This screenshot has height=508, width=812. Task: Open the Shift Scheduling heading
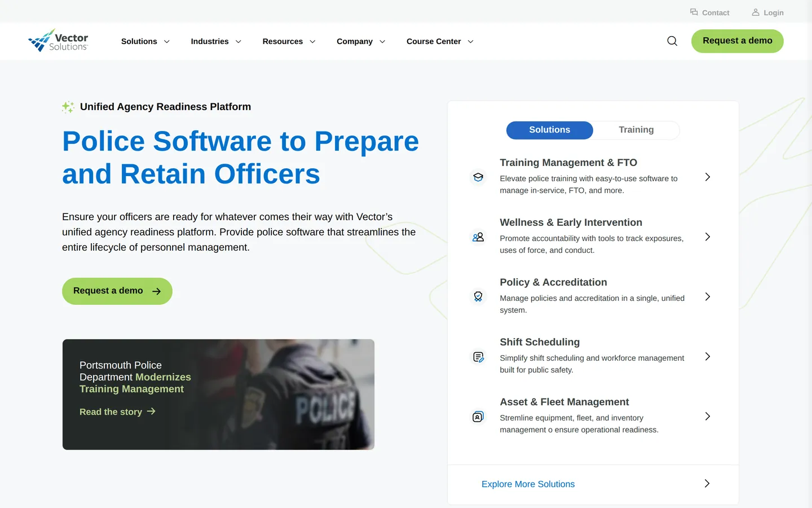(x=540, y=342)
